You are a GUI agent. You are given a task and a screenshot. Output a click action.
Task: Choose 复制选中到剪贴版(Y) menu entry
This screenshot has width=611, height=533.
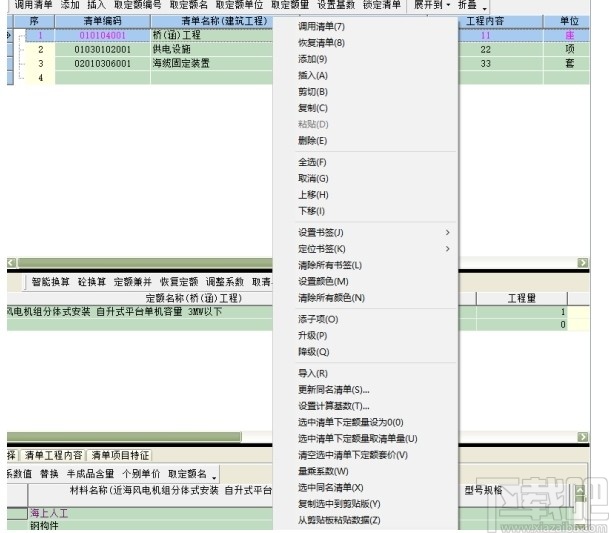coord(339,504)
